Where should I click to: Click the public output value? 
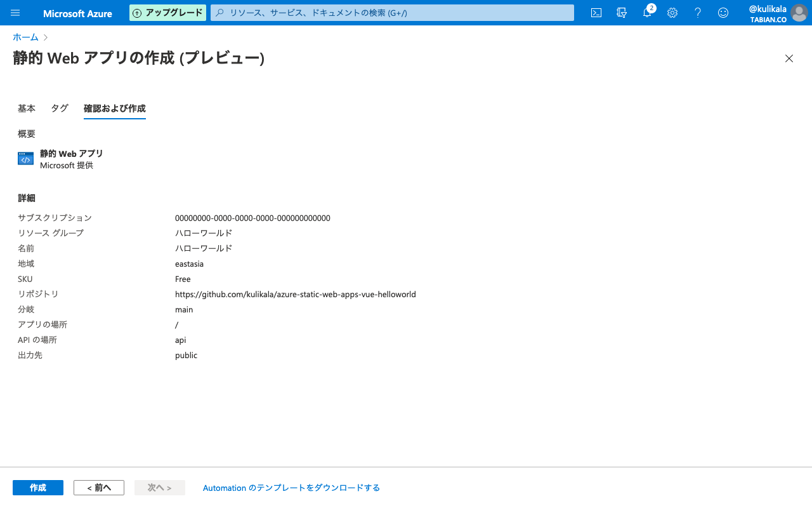point(187,355)
